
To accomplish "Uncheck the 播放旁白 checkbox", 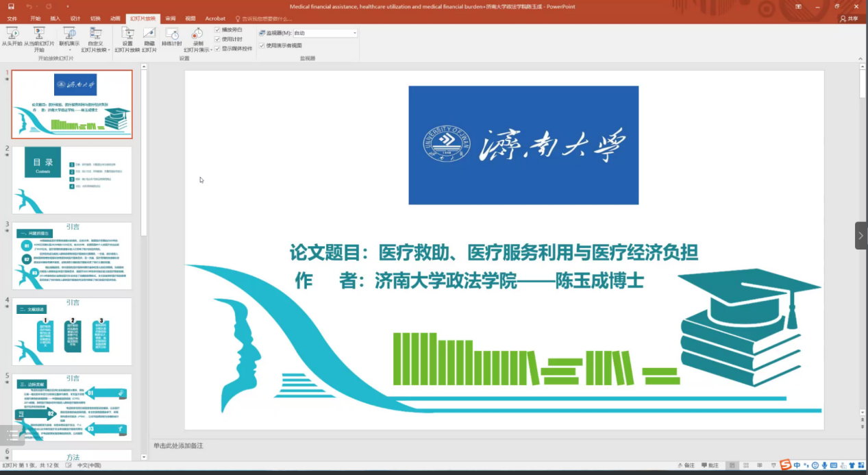I will [218, 30].
